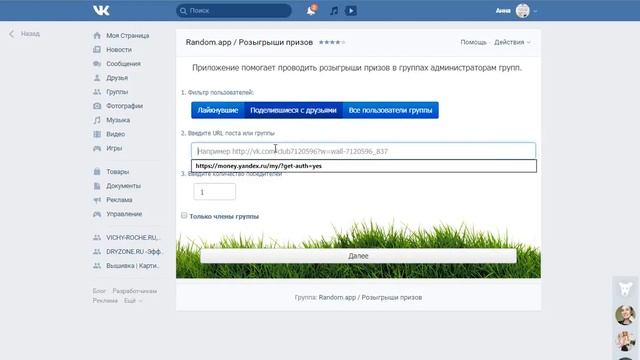Viewport: 640px width, 360px height.
Task: Click the app star rating
Action: (x=331, y=42)
